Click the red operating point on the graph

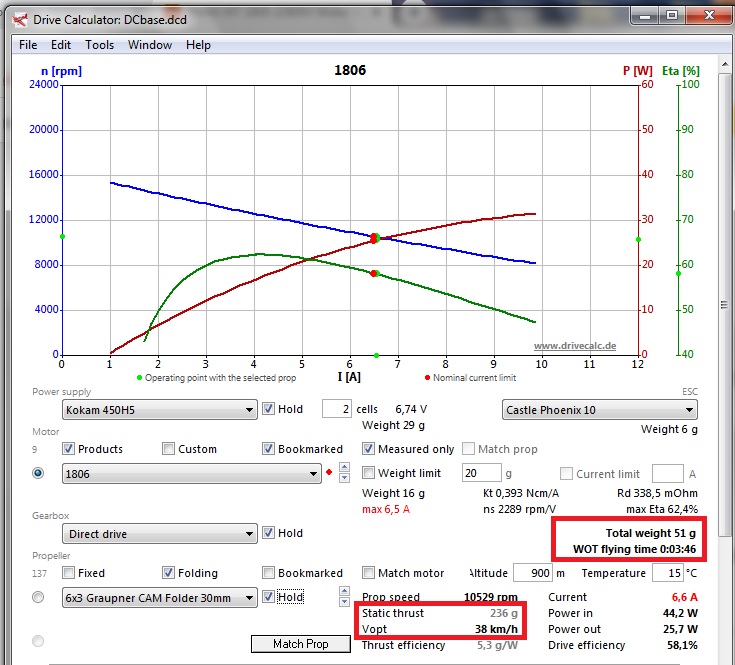point(375,238)
